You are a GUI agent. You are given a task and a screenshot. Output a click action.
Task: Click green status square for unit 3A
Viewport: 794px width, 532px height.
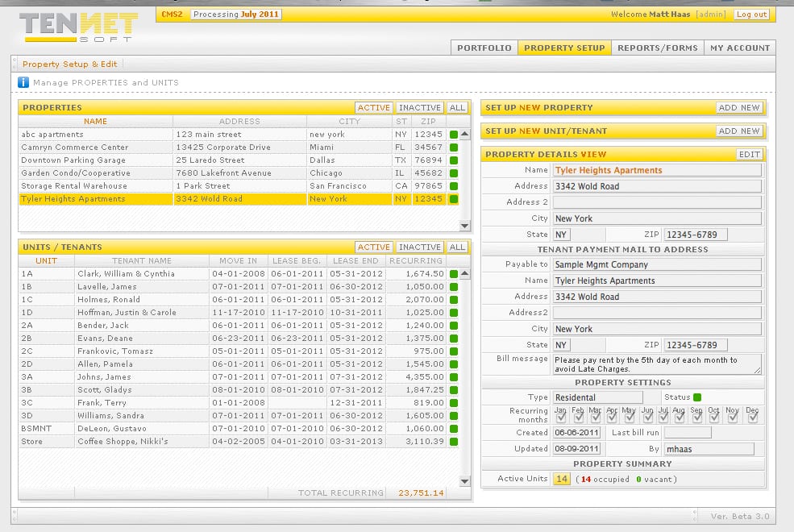(x=454, y=377)
